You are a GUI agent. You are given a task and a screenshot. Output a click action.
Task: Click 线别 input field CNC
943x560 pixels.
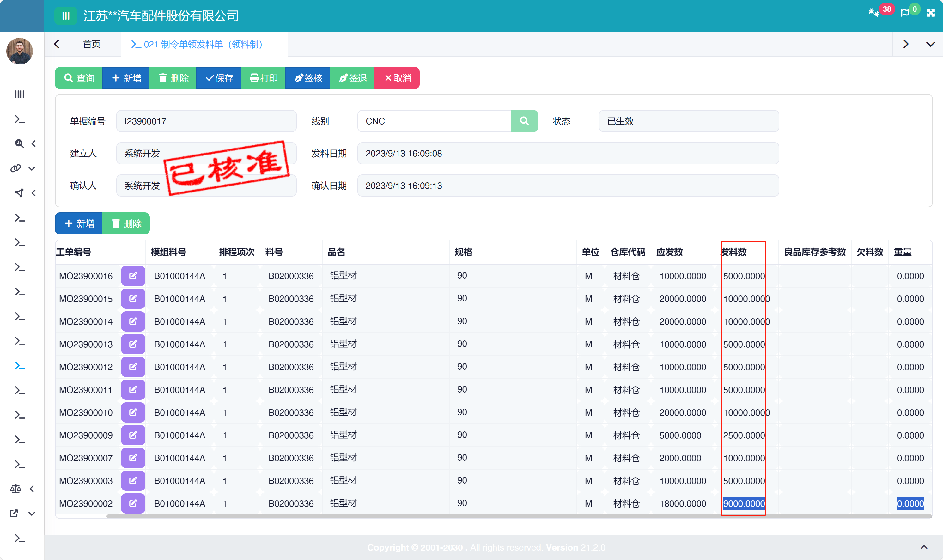click(x=434, y=121)
